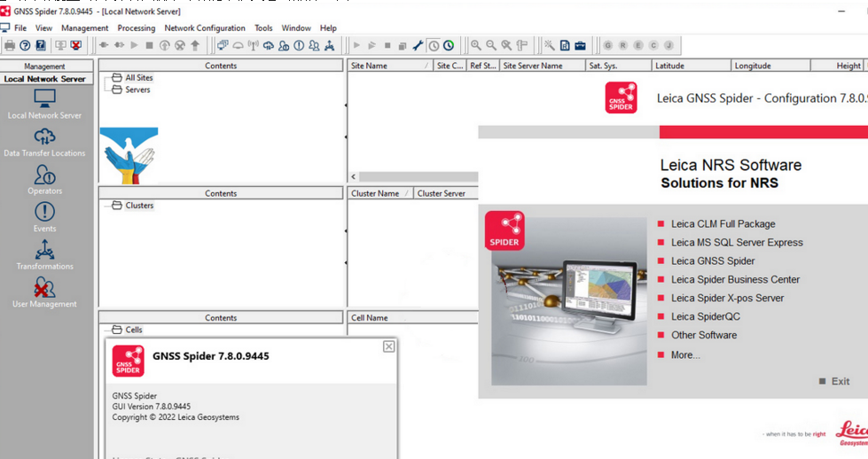Click the cloud data transfer toolbar icon
868x459 pixels.
coord(269,45)
